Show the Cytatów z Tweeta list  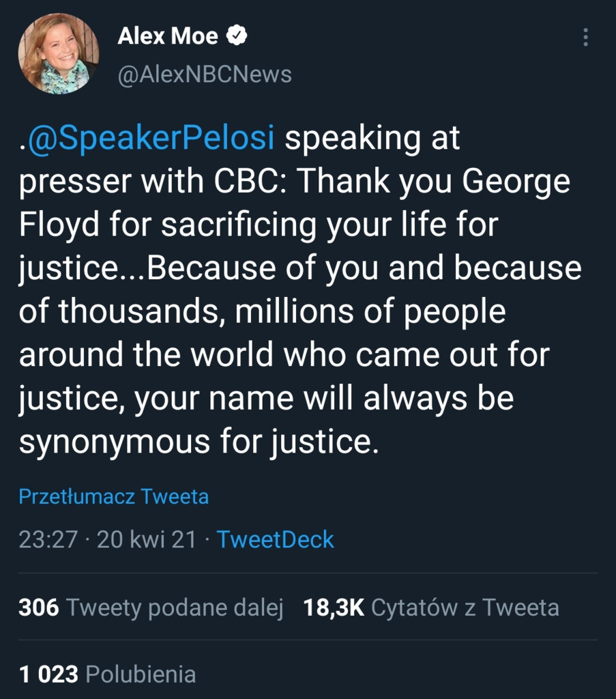(465, 608)
